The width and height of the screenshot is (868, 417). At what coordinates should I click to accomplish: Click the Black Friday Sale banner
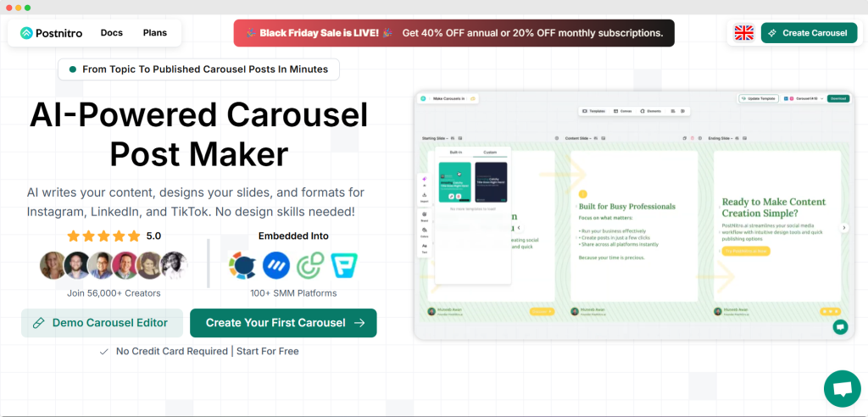click(x=453, y=33)
